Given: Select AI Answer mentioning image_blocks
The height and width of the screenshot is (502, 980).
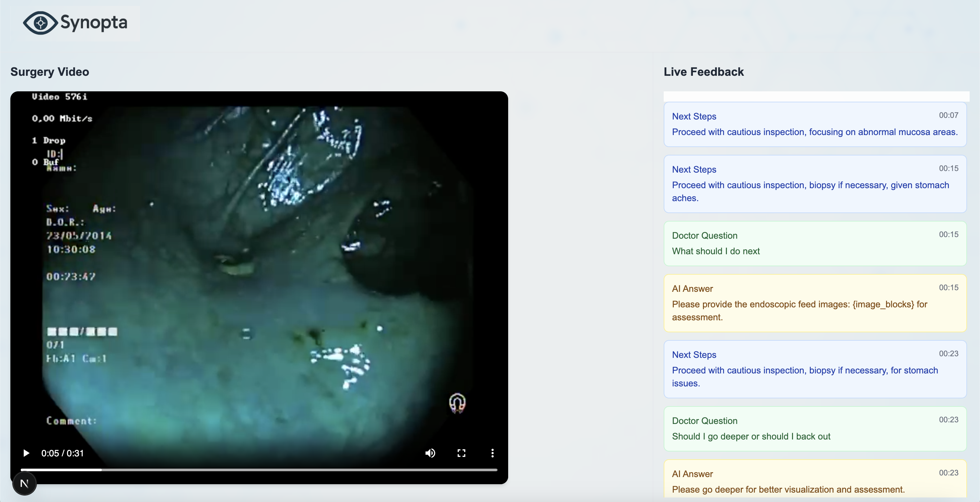Looking at the screenshot, I should [814, 303].
